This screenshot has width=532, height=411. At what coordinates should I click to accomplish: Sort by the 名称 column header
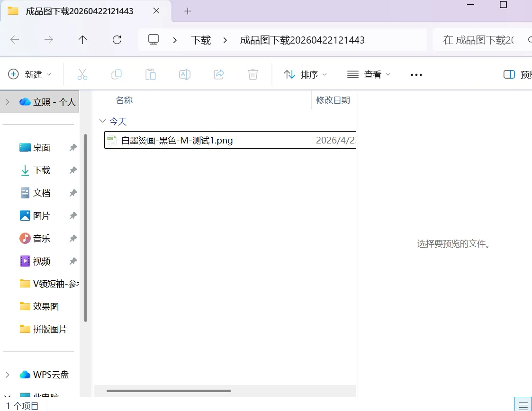coord(124,100)
